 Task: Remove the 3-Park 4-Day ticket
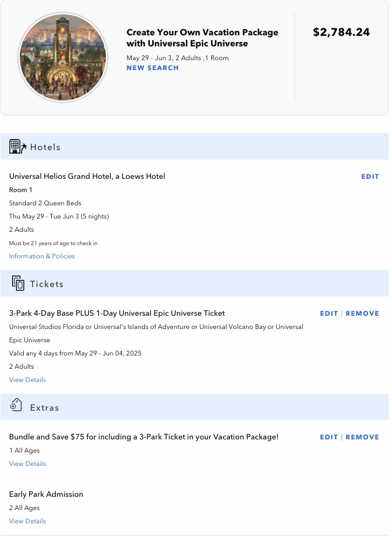[x=362, y=314]
